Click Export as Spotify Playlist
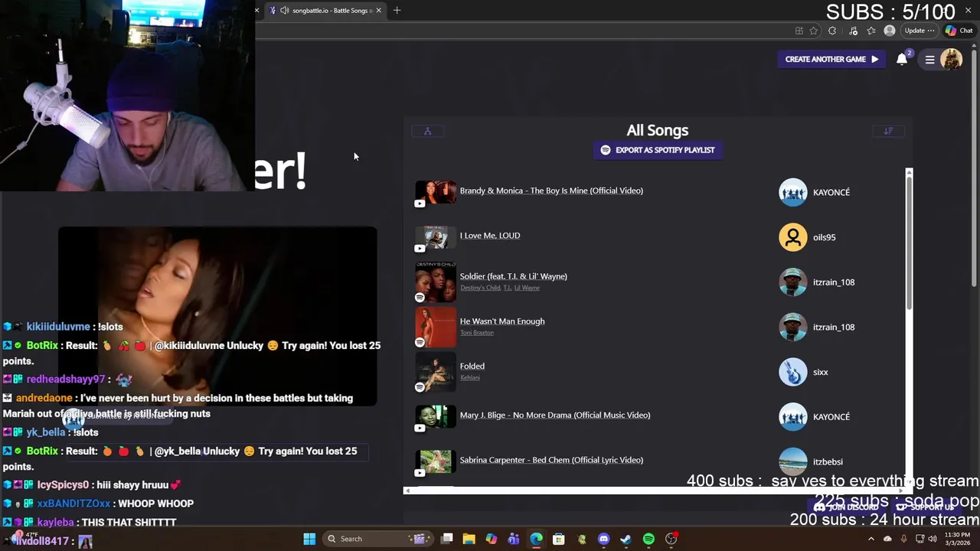The image size is (980, 551). click(x=658, y=150)
